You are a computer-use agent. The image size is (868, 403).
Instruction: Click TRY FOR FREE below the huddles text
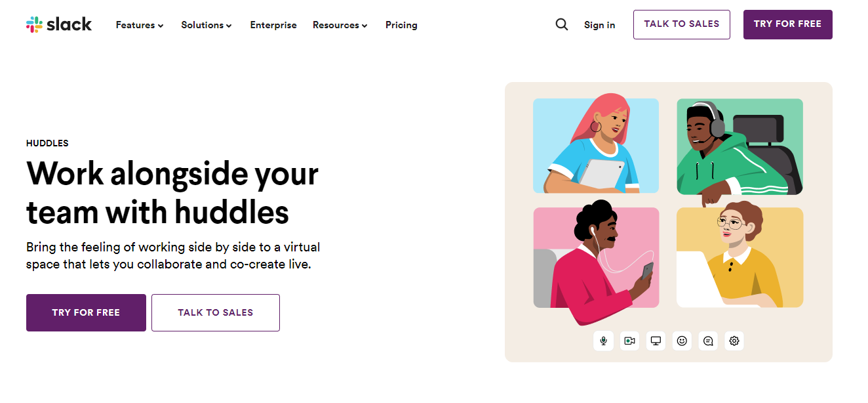tap(86, 312)
